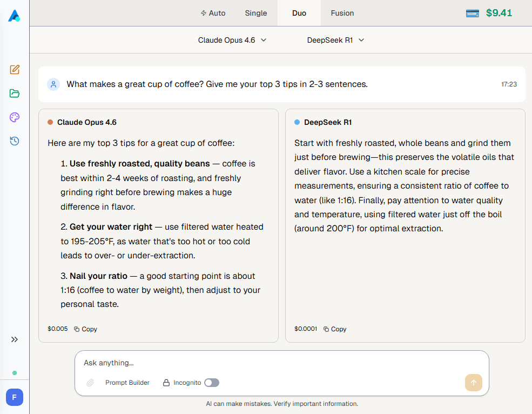Open chat history clock icon
Screen dimensions: 532x414
[x=15, y=141]
